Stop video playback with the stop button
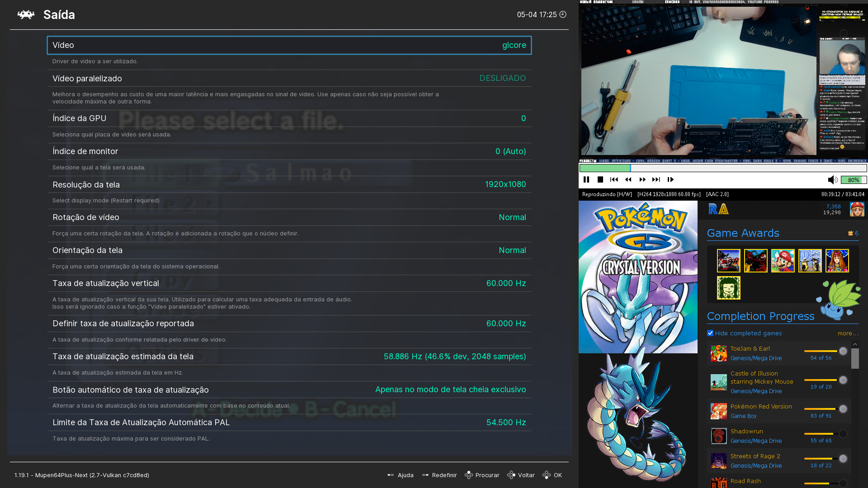Image resolution: width=868 pixels, height=488 pixels. 600,180
